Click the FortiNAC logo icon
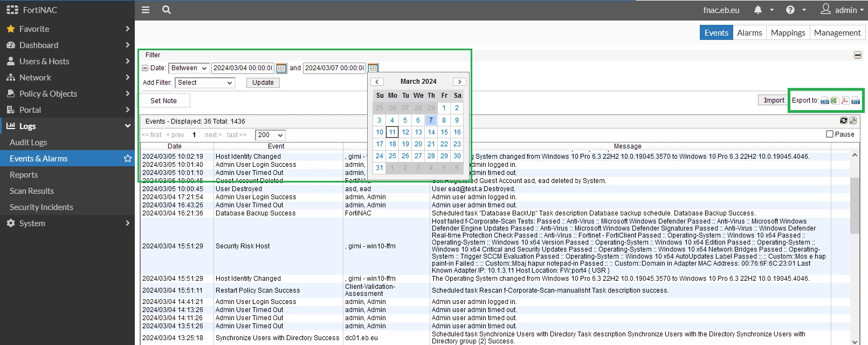This screenshot has height=345, width=868. 12,10
